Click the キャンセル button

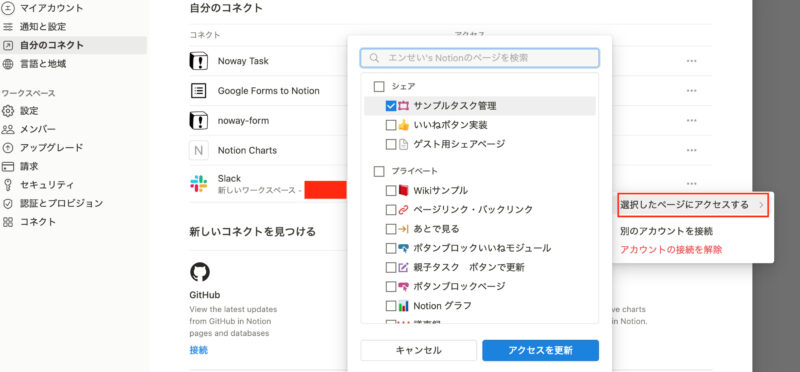pyautogui.click(x=419, y=351)
